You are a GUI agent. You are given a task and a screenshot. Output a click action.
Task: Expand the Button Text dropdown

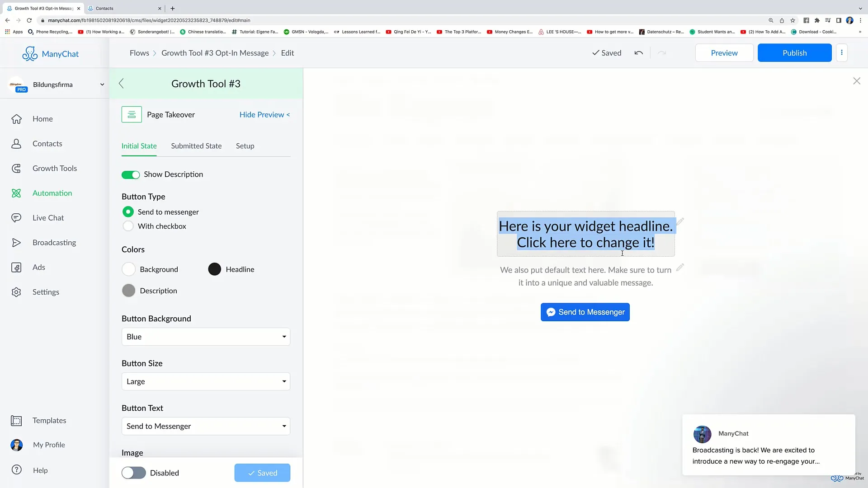click(x=206, y=426)
